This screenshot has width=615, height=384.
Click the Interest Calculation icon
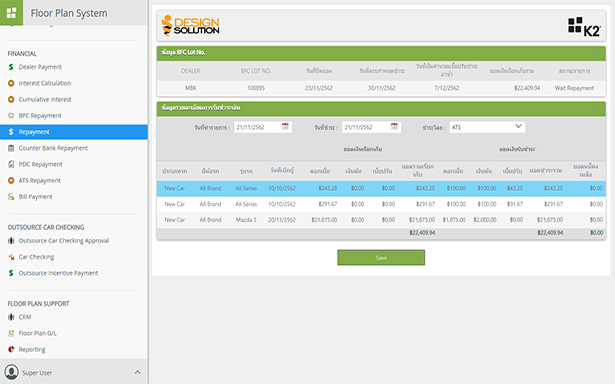11,83
